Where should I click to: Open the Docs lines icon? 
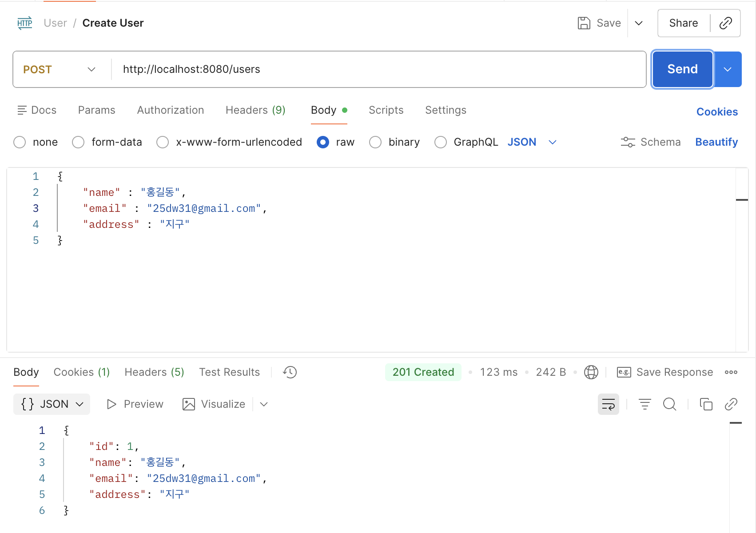coord(22,110)
